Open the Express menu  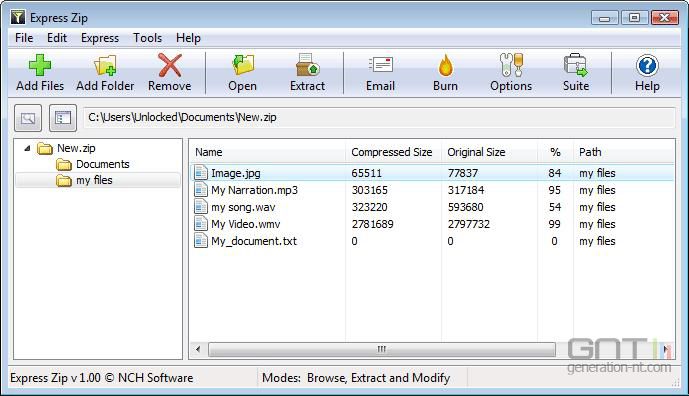100,38
